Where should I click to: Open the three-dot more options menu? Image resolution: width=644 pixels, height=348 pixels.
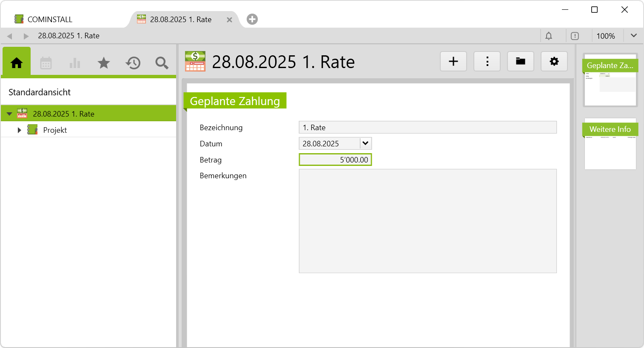487,61
